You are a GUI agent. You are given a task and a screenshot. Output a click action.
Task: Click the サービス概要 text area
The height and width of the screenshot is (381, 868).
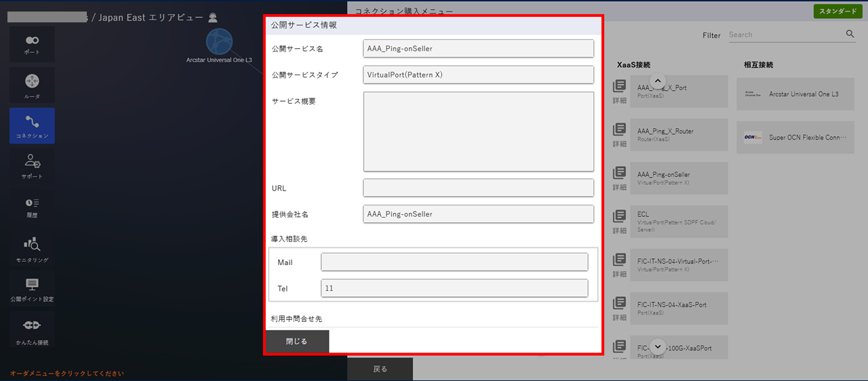coord(478,132)
